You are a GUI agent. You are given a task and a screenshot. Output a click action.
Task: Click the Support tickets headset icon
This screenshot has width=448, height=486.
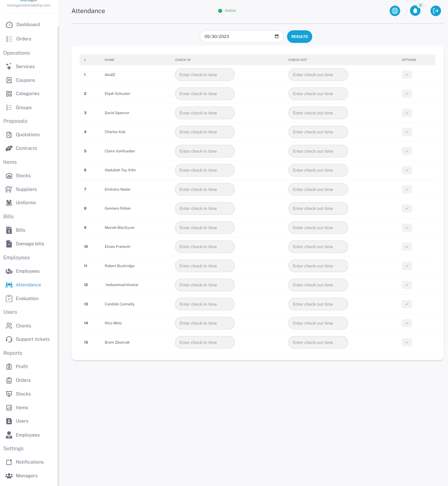(x=9, y=339)
